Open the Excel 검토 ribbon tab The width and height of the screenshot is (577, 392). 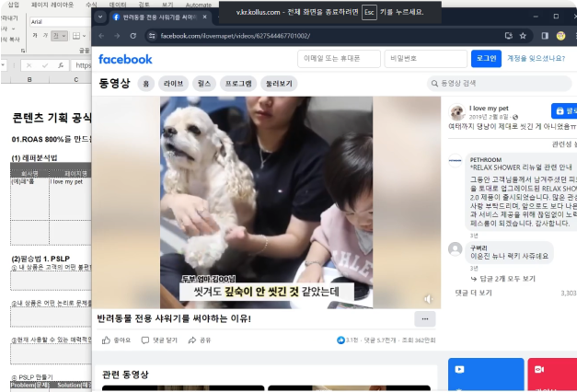144,5
